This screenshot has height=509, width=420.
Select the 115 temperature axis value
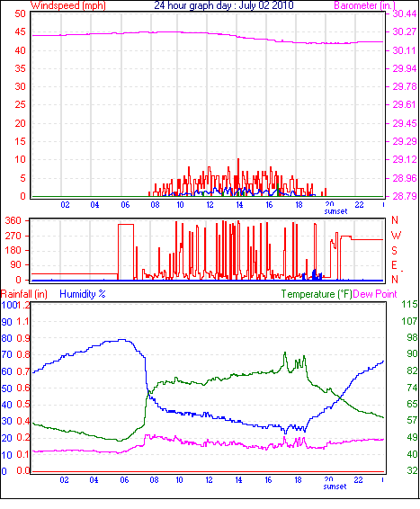coord(409,304)
